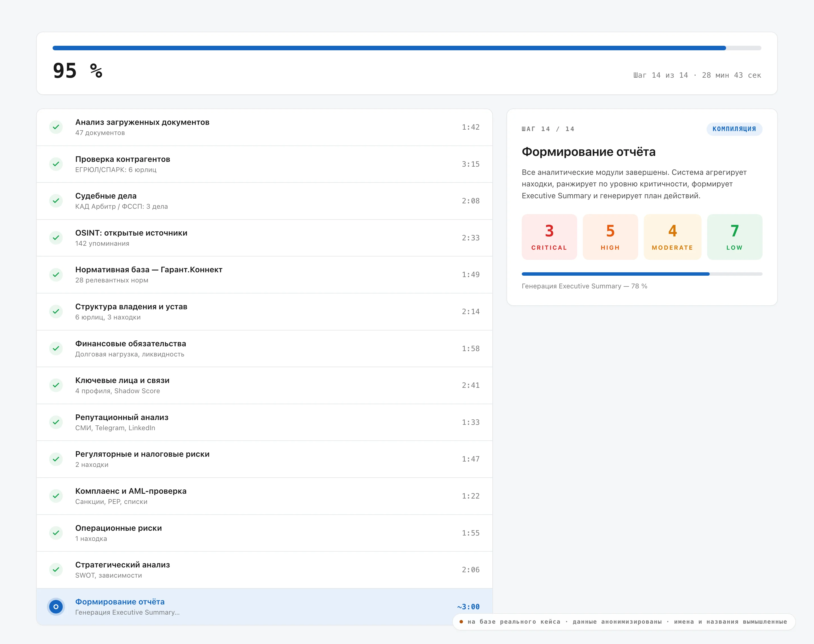This screenshot has width=814, height=644.
Task: Click the Санкции, PEP, списки subtitle
Action: pyautogui.click(x=111, y=502)
